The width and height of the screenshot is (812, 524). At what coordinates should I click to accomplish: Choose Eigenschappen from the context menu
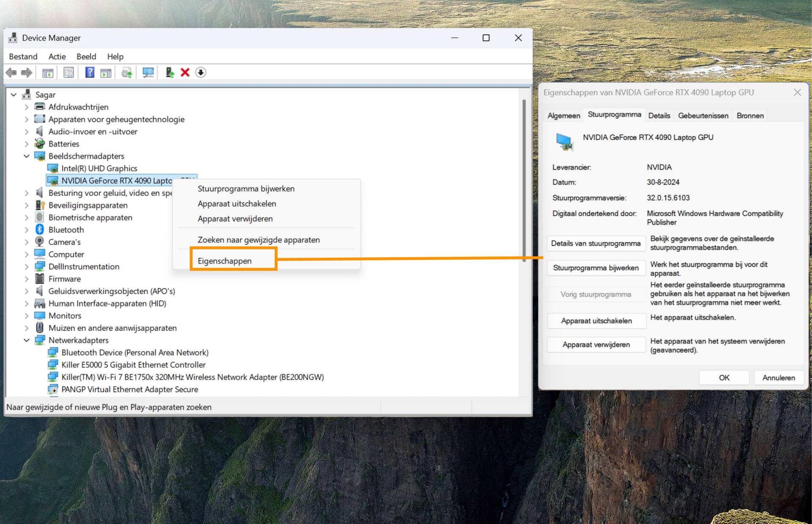click(225, 261)
